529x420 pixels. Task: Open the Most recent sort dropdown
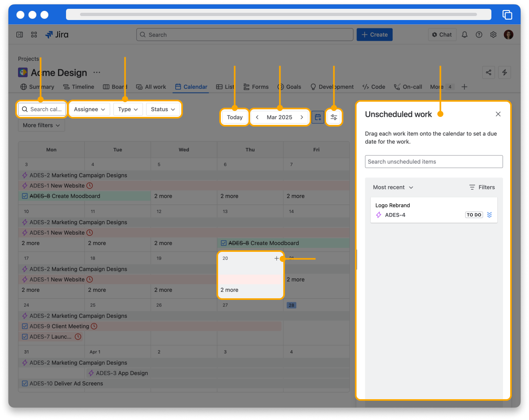[x=393, y=187]
